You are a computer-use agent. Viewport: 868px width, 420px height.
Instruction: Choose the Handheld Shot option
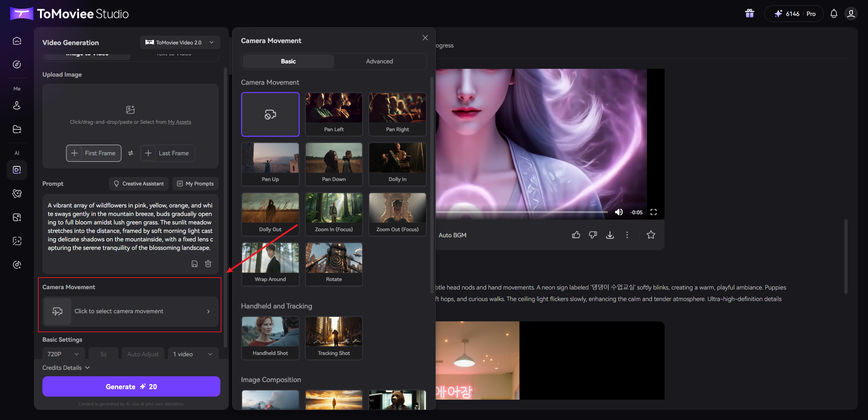pos(270,338)
